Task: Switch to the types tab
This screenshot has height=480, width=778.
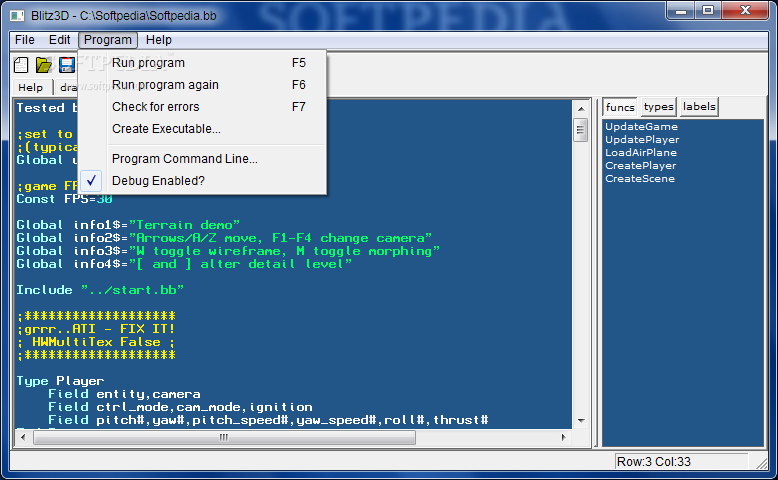Action: pos(658,107)
